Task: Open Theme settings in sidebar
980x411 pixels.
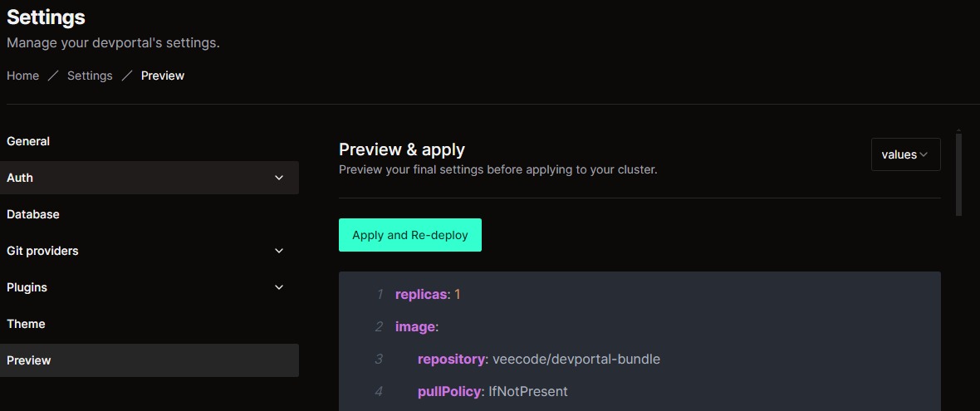Action: tap(26, 324)
